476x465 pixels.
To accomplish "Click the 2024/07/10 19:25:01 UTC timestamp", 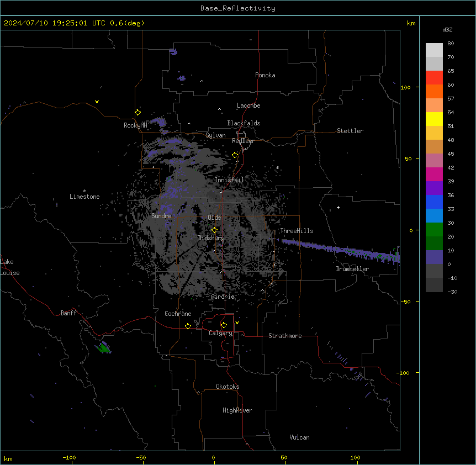I will tap(54, 23).
